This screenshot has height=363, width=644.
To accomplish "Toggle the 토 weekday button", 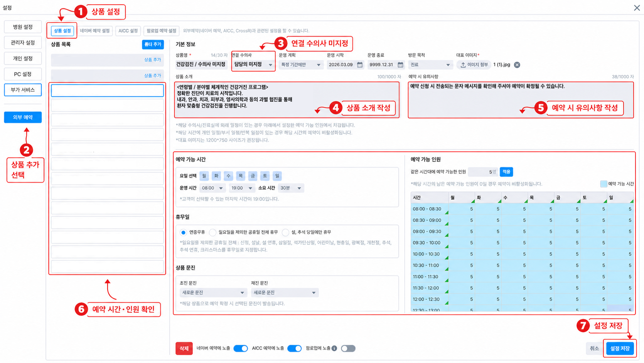I will click(265, 176).
